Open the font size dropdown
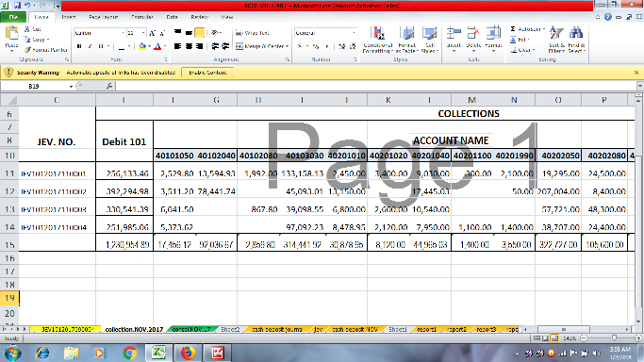This screenshot has width=644, height=362. 143,33
